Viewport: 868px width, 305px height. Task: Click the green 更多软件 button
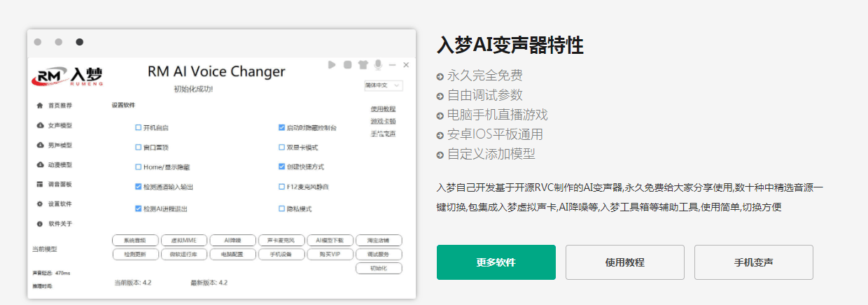[x=496, y=262]
